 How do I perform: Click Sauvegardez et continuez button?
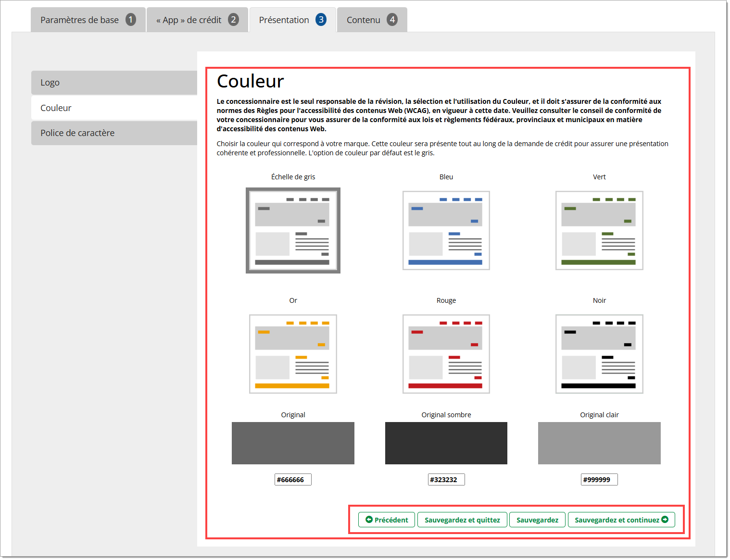pos(621,520)
